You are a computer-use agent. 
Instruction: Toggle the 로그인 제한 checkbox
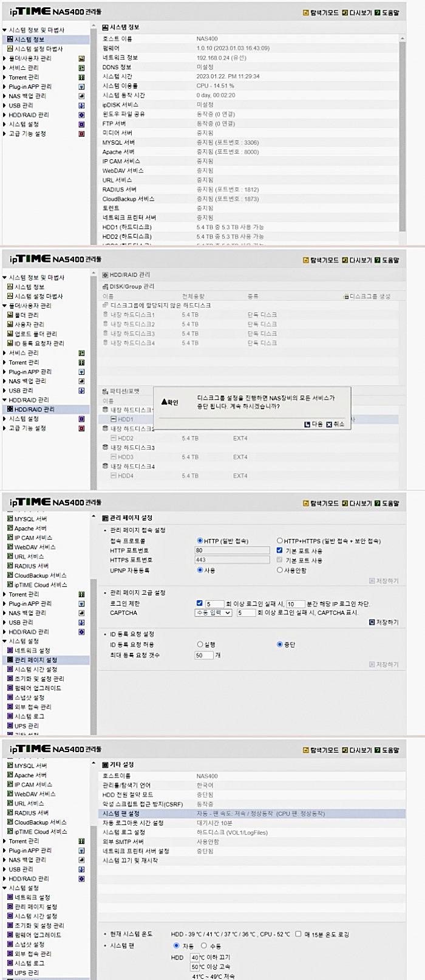click(200, 603)
